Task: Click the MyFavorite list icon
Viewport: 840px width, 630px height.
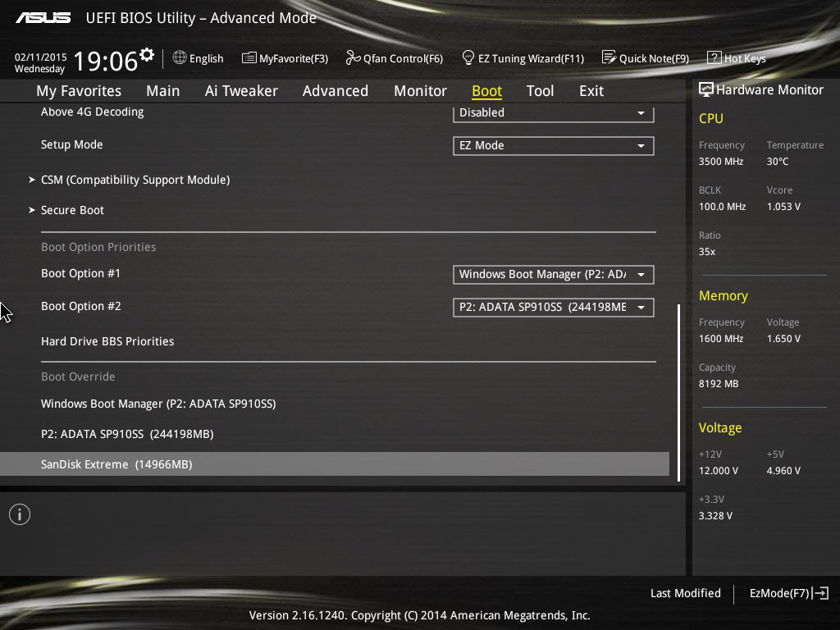Action: [x=249, y=58]
